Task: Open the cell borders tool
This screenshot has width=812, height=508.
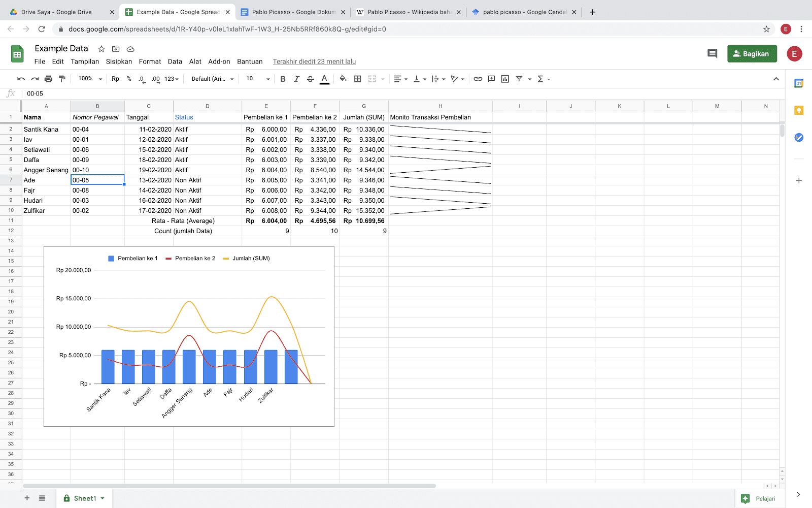Action: click(x=358, y=79)
